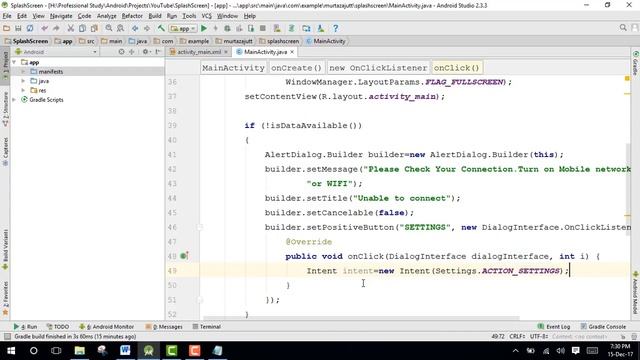Toggle tool window buttons icon in status bar corner

pyautogui.click(x=7, y=336)
